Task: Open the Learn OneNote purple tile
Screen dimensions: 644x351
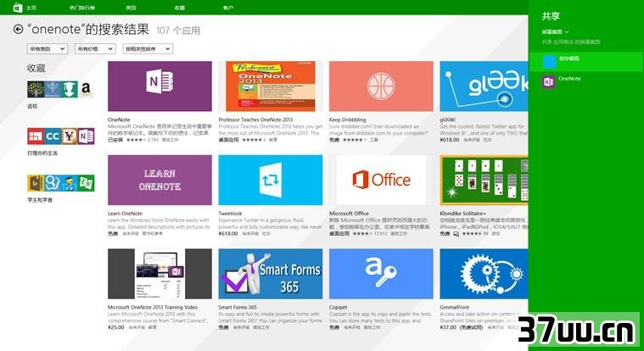Action: click(x=160, y=180)
